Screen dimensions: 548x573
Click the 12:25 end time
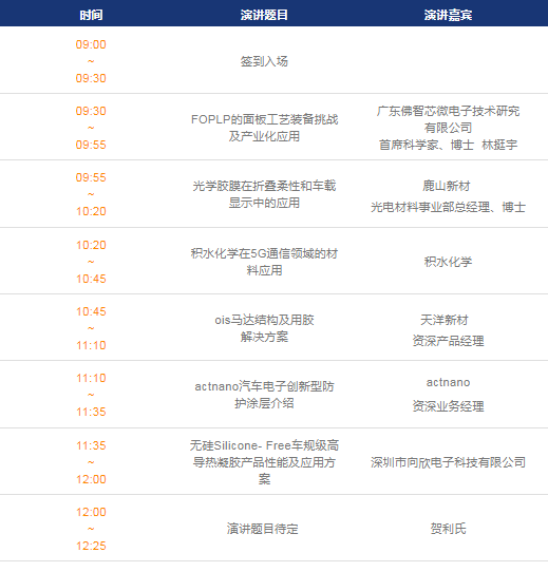(91, 546)
